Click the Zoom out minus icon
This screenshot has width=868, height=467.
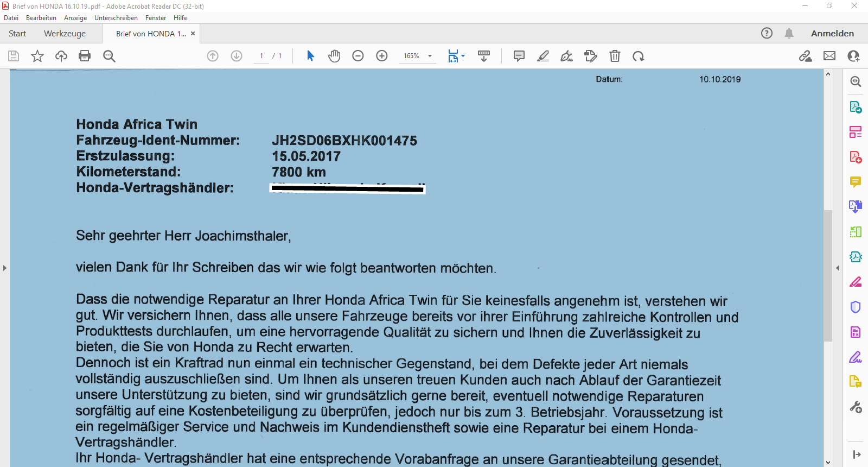click(358, 56)
